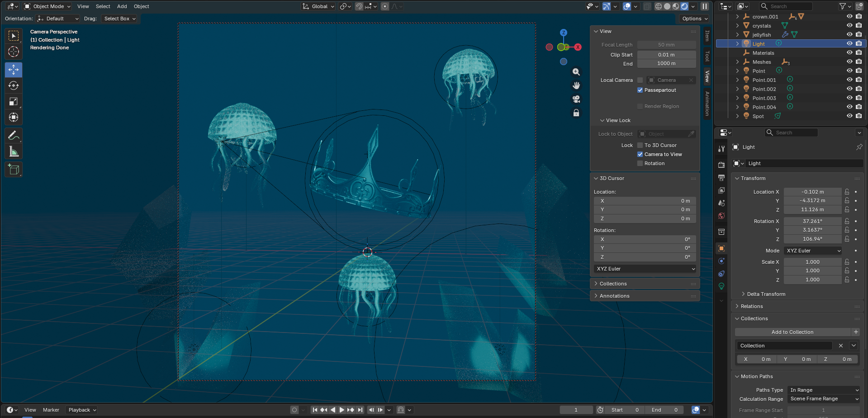Viewport: 868px width, 418px height.
Task: Toggle camera view icon in viewport
Action: point(576,99)
